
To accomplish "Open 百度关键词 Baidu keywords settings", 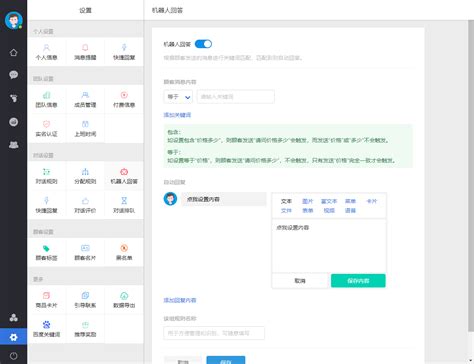I will [x=46, y=329].
